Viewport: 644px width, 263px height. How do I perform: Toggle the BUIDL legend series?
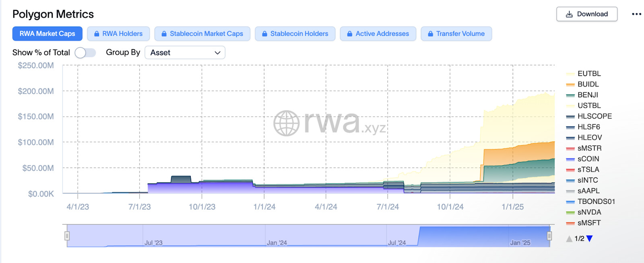click(x=582, y=84)
